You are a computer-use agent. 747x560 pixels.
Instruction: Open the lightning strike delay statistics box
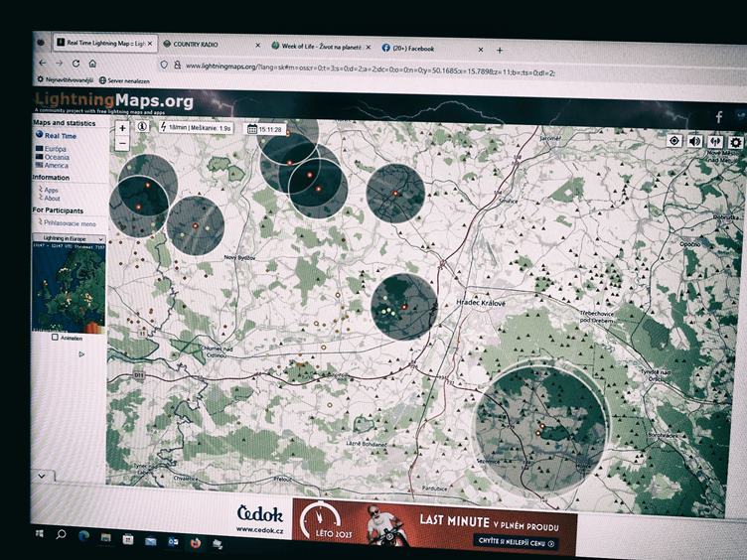(x=196, y=128)
